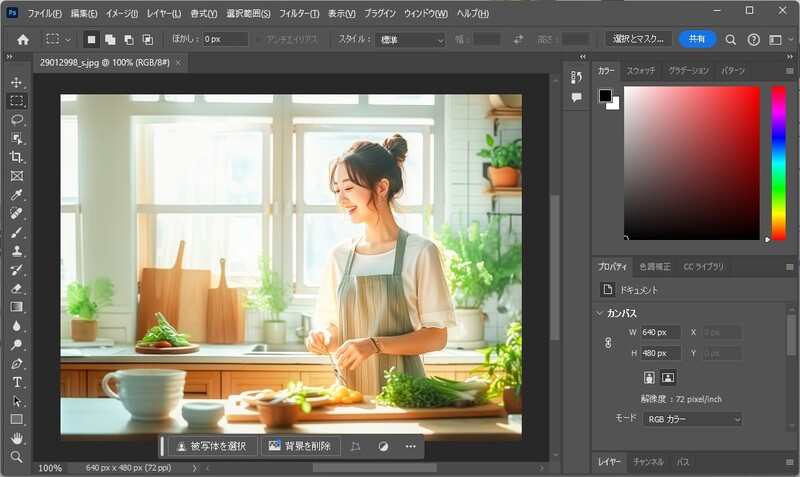Select the Object Selection tool
The image size is (800, 477).
(16, 138)
